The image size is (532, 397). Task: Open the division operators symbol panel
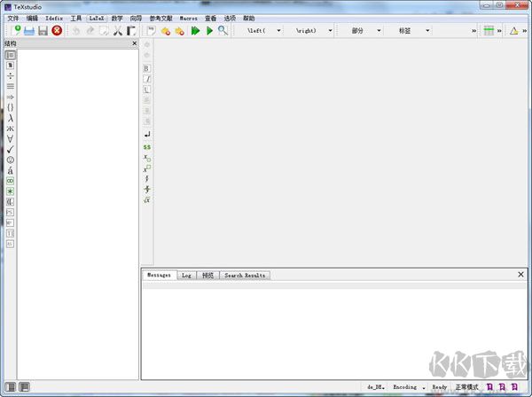[x=10, y=76]
